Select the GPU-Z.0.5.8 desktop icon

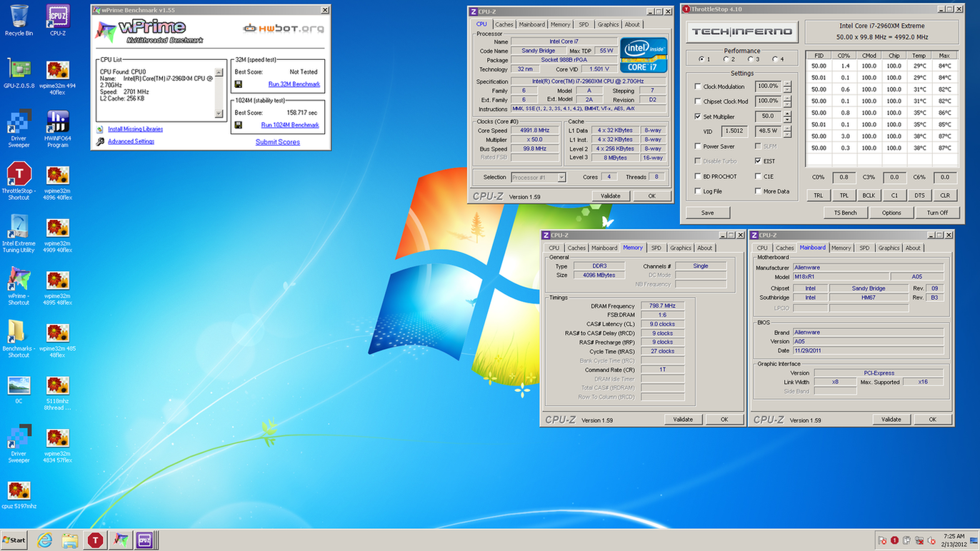coord(19,74)
